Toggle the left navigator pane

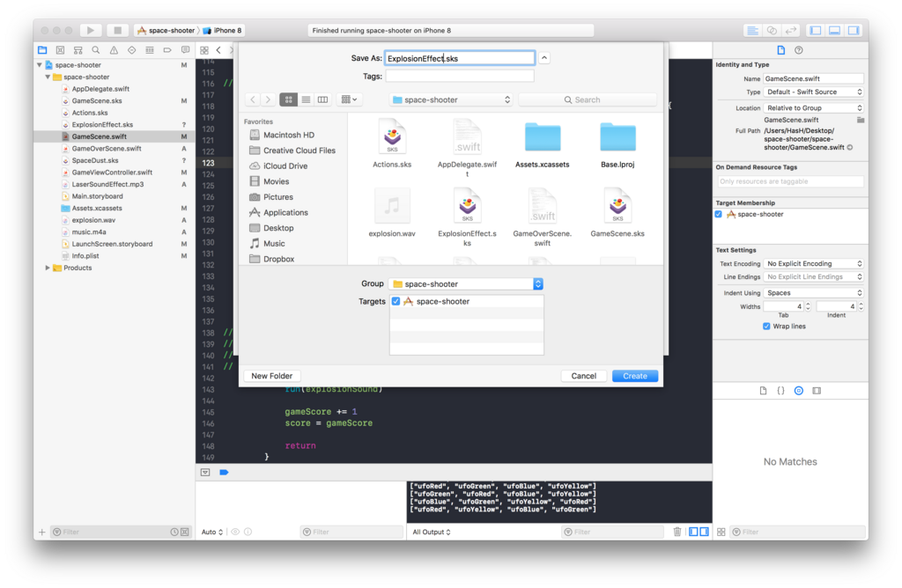point(816,31)
